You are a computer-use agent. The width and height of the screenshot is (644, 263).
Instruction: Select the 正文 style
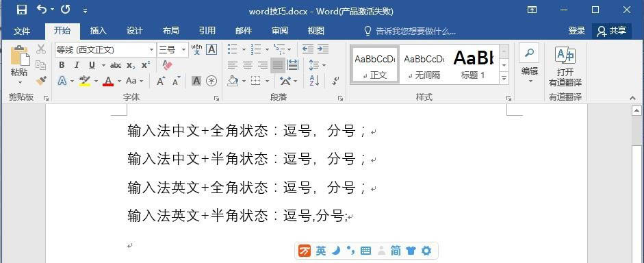click(374, 65)
